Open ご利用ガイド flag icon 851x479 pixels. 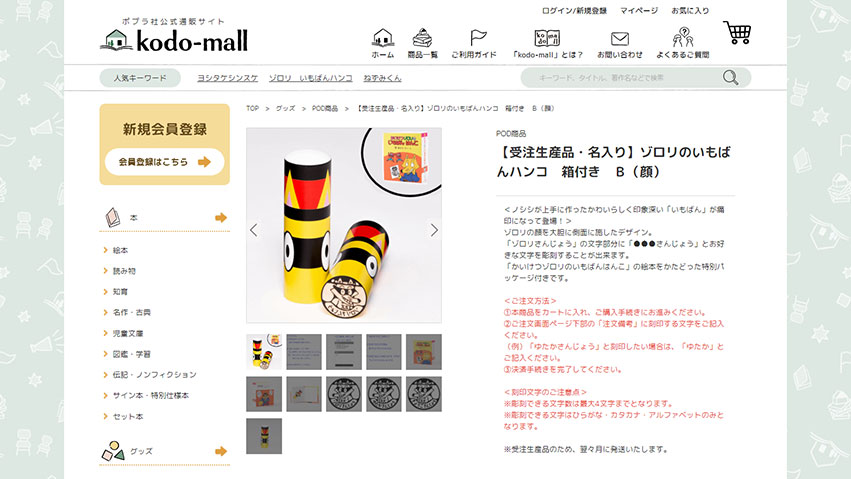pyautogui.click(x=478, y=38)
